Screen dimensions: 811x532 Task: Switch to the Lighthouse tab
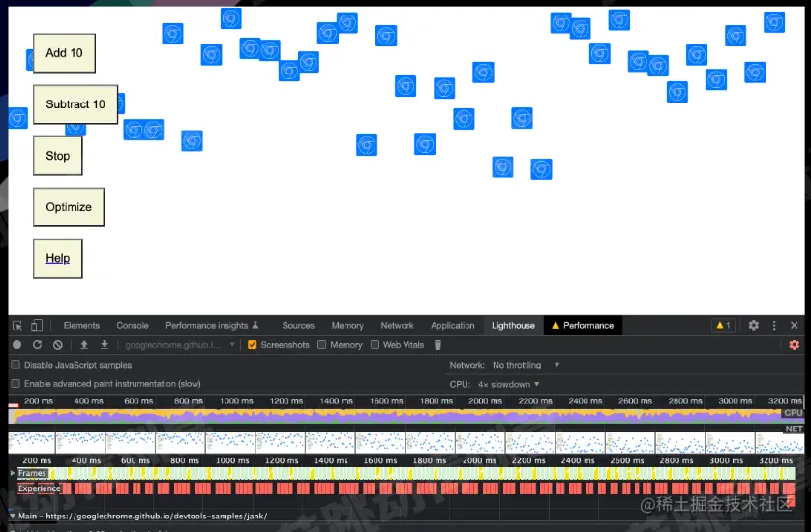pyautogui.click(x=513, y=325)
